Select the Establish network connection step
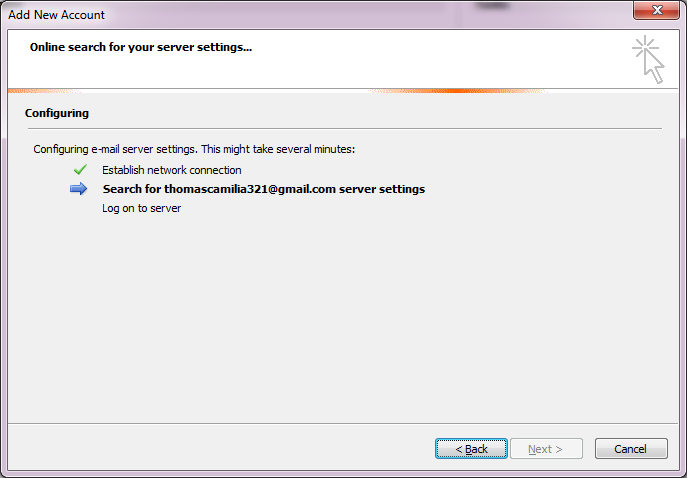Screen dimensions: 688x479 click(171, 170)
